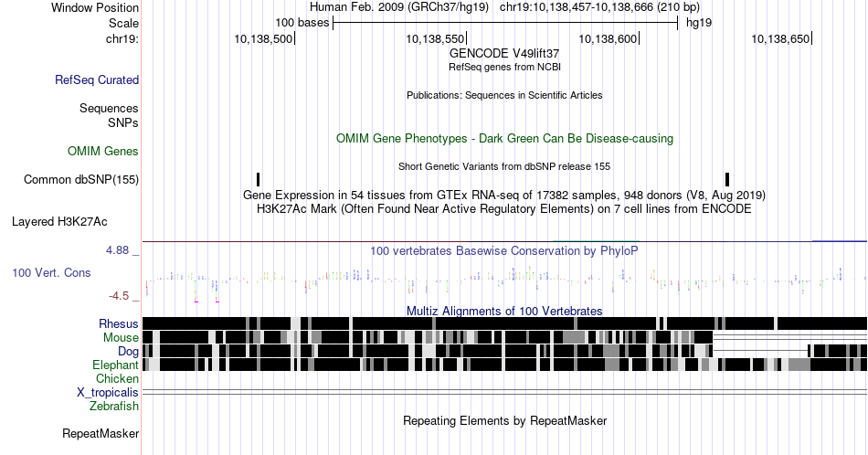The height and width of the screenshot is (455, 868).
Task: Click the 4.88 upper conservation scale value
Action: click(x=118, y=250)
